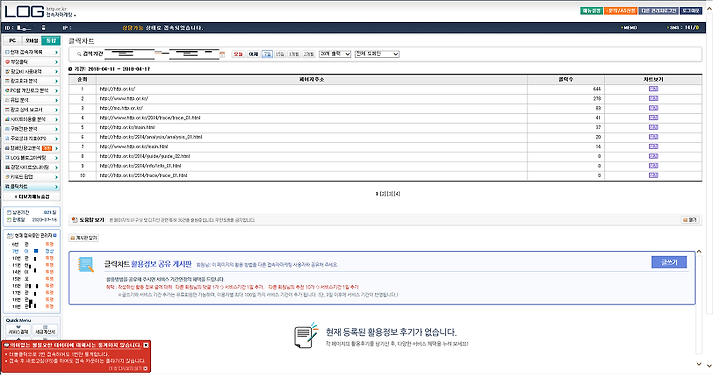Select the 어제 (yesterday) date button
This screenshot has height=378, width=720.
pos(253,54)
